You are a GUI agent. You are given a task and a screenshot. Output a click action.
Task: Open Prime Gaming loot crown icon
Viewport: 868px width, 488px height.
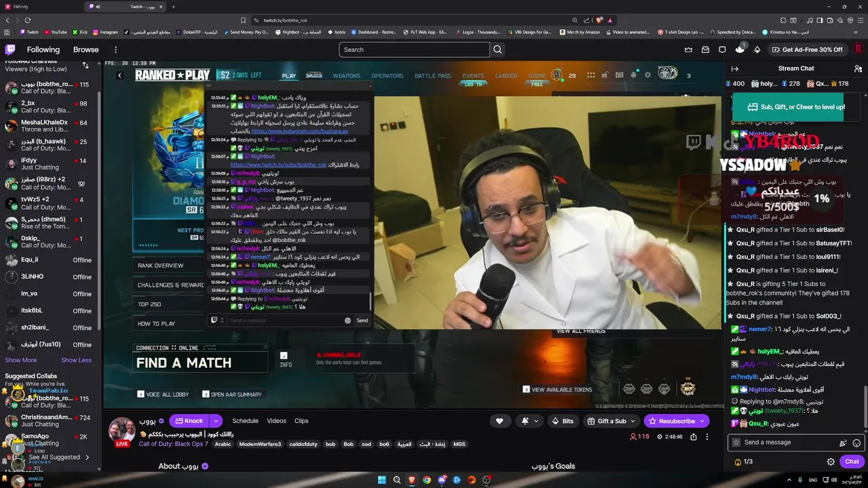688,49
